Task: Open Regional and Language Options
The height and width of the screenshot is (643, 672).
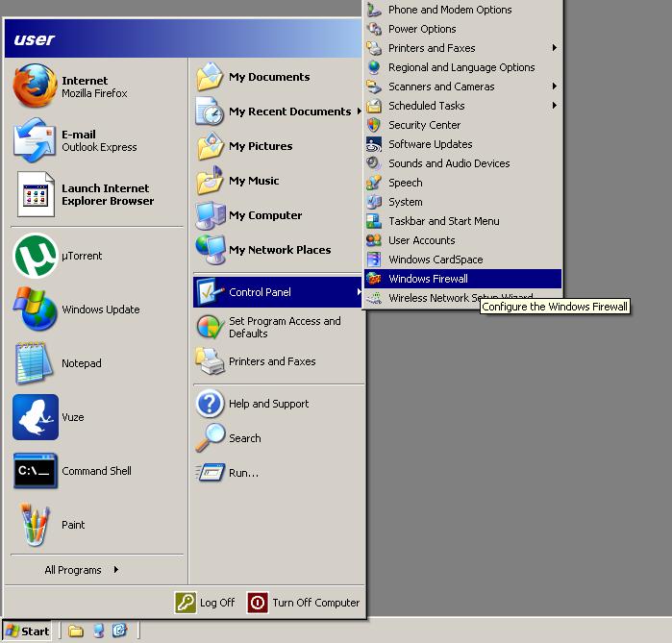Action: (462, 67)
